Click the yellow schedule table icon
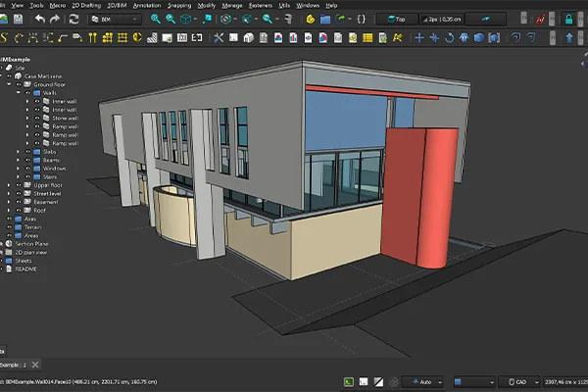 367,37
